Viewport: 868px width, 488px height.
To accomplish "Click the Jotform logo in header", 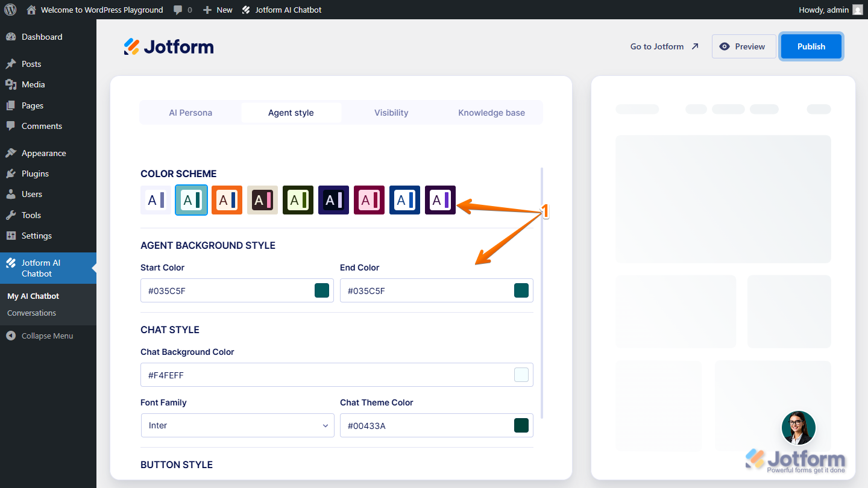I will (x=169, y=46).
